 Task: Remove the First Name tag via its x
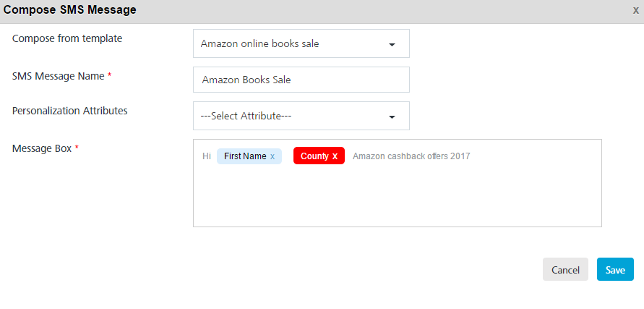[x=272, y=156]
